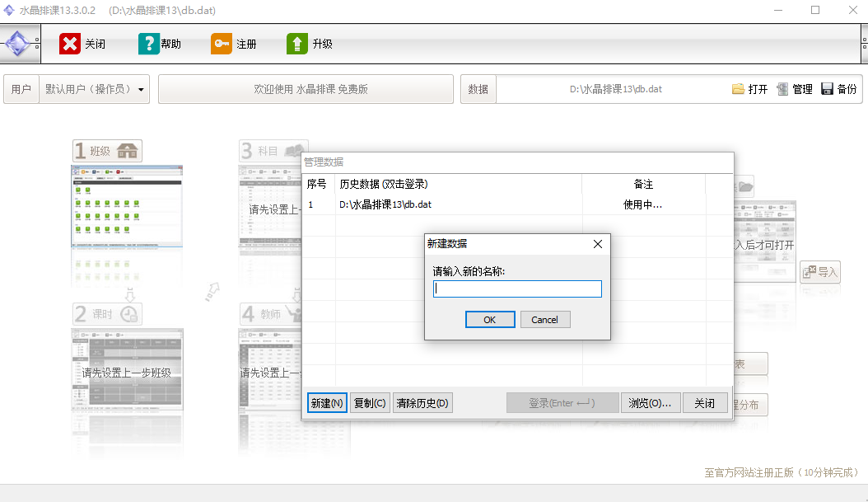The image size is (868, 502).
Task: Expand the 默认用户 operator dropdown
Action: pyautogui.click(x=141, y=89)
